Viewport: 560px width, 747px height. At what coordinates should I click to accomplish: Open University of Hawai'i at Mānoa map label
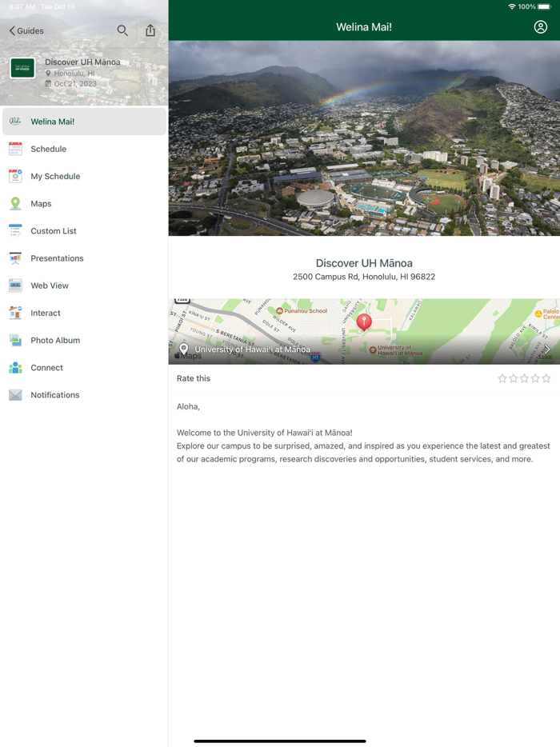[x=252, y=350]
